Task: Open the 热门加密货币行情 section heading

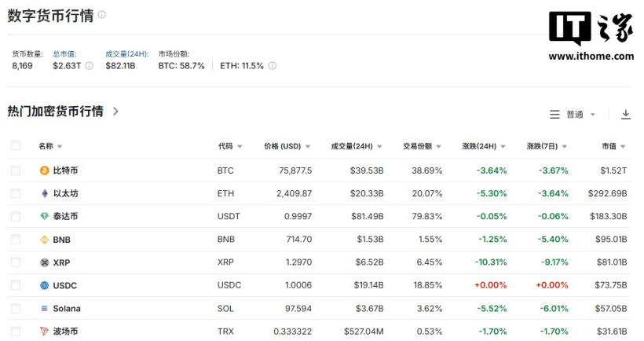Action: 56,112
